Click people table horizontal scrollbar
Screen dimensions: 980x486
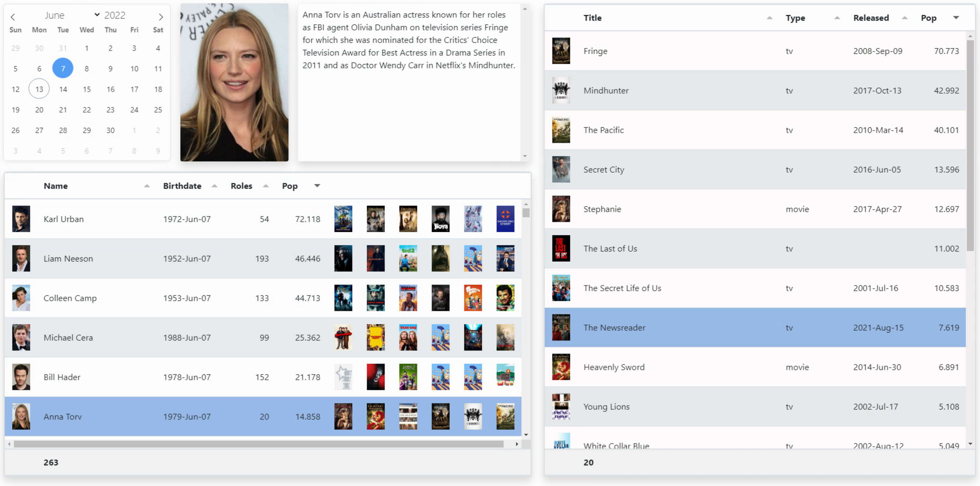[259, 444]
